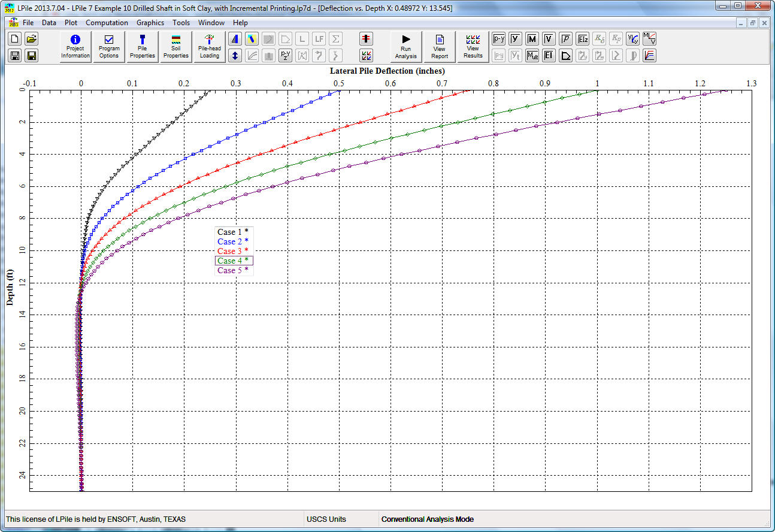Screen dimensions: 775x532
Task: Open Project Information
Action: pos(75,46)
